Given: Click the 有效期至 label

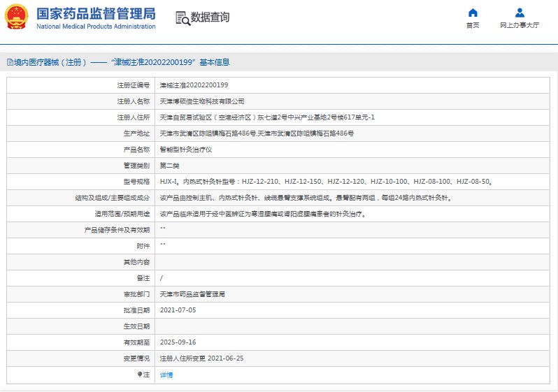Looking at the screenshot, I should tap(136, 342).
